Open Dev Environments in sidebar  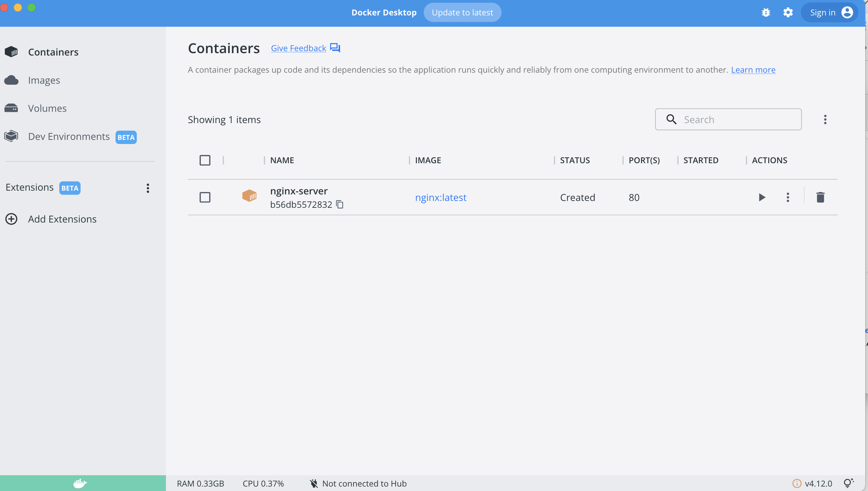(x=69, y=136)
